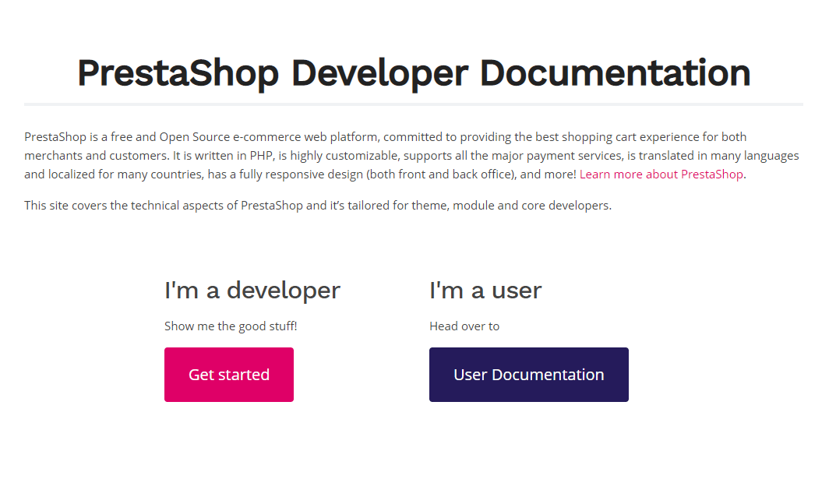Follow the Learn more about PrestaShop link
The image size is (829, 504).
661,174
